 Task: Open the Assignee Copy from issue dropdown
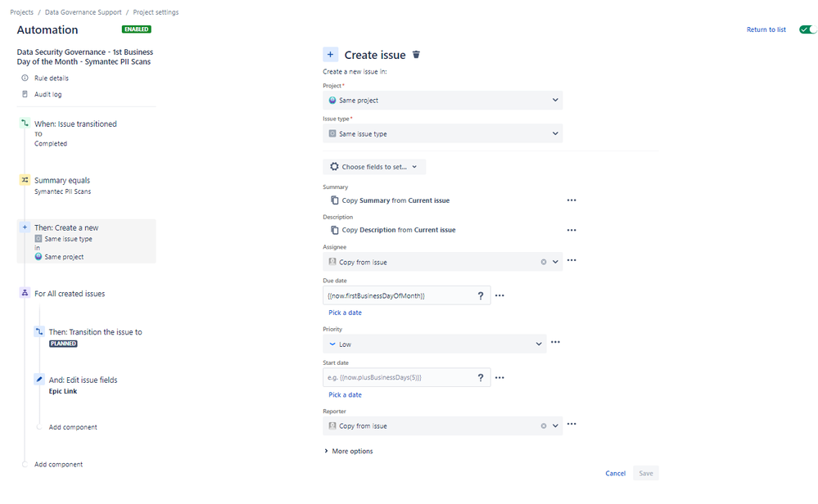coord(442,262)
